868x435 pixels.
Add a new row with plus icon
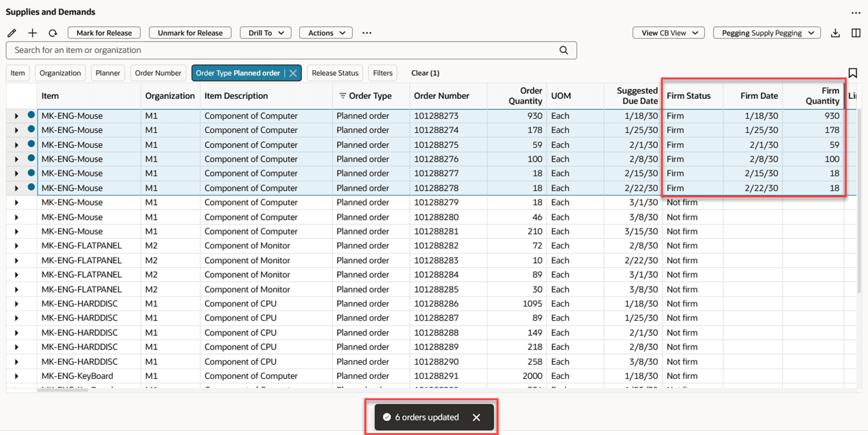33,33
